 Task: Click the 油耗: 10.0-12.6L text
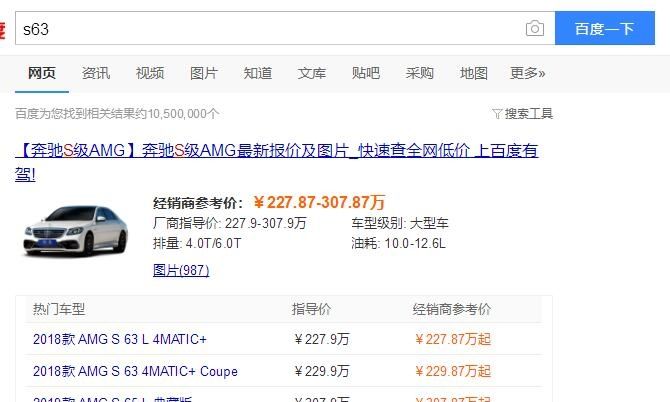click(398, 244)
